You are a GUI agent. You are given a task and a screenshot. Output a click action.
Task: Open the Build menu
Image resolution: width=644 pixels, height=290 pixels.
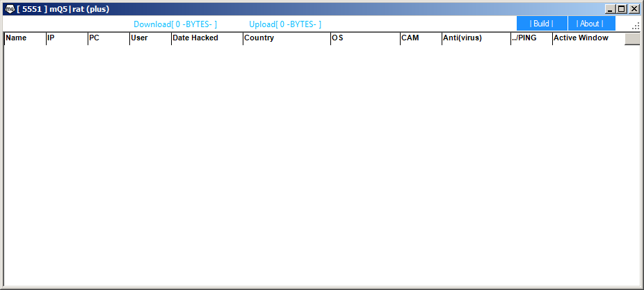(542, 24)
